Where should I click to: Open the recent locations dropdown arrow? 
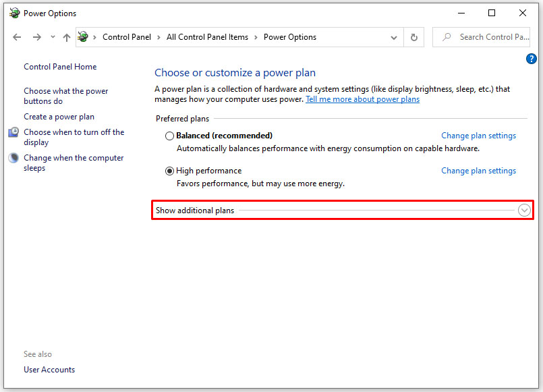(x=53, y=36)
